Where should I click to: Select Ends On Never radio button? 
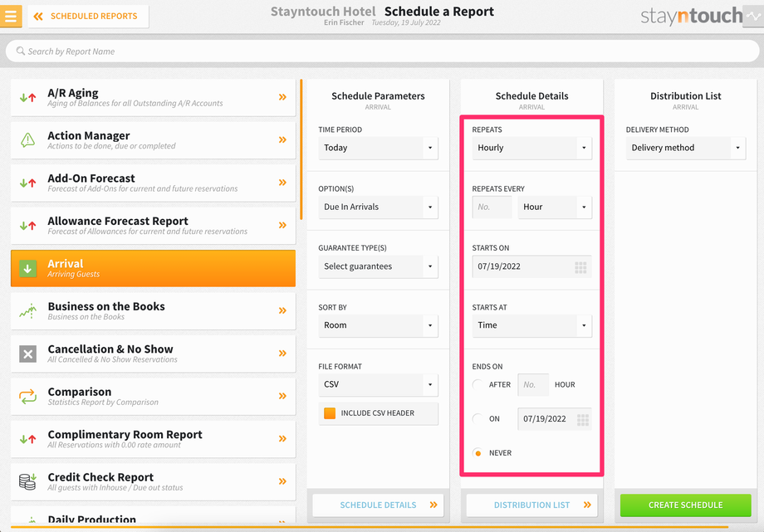click(477, 453)
